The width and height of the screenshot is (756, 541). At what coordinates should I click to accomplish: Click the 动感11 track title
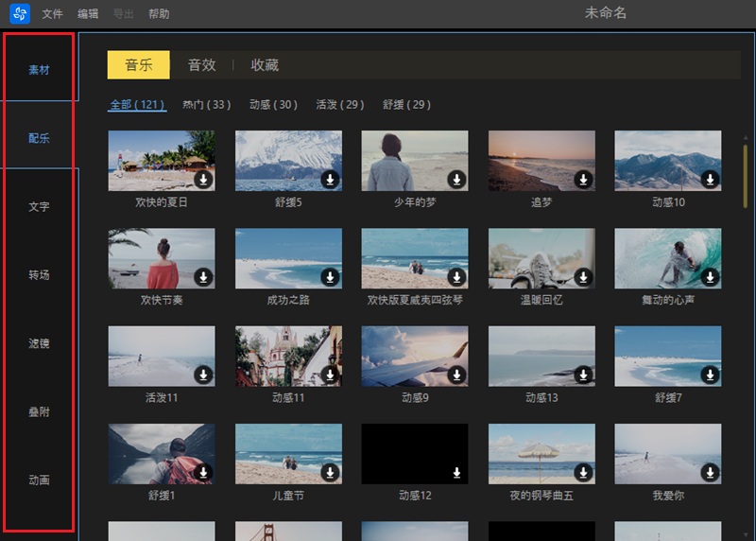click(x=288, y=397)
